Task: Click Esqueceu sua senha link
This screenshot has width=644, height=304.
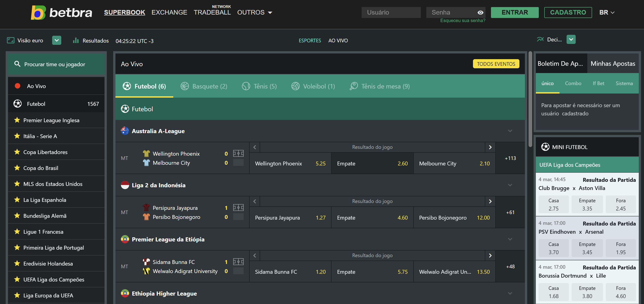Action: (463, 20)
